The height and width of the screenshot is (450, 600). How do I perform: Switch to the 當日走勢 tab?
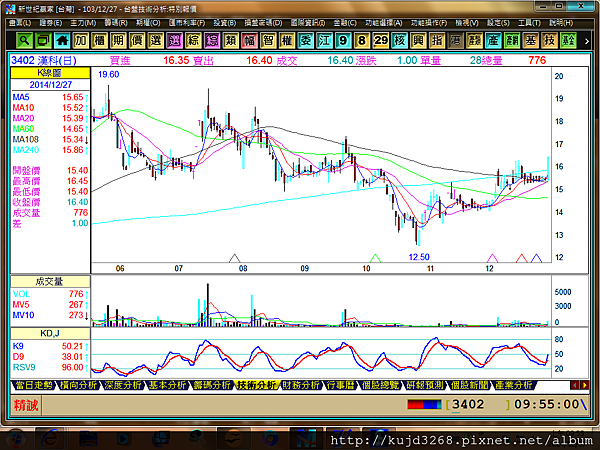coord(34,385)
